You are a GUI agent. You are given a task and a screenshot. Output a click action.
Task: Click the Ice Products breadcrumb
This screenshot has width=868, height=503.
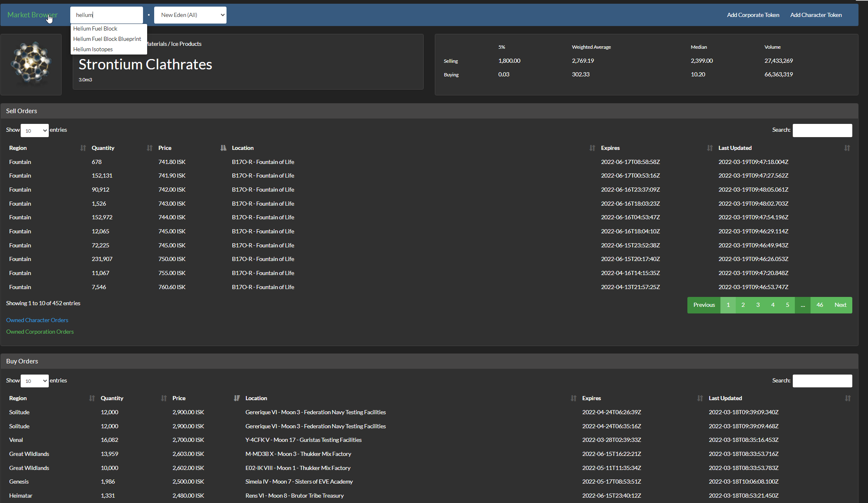(x=186, y=44)
